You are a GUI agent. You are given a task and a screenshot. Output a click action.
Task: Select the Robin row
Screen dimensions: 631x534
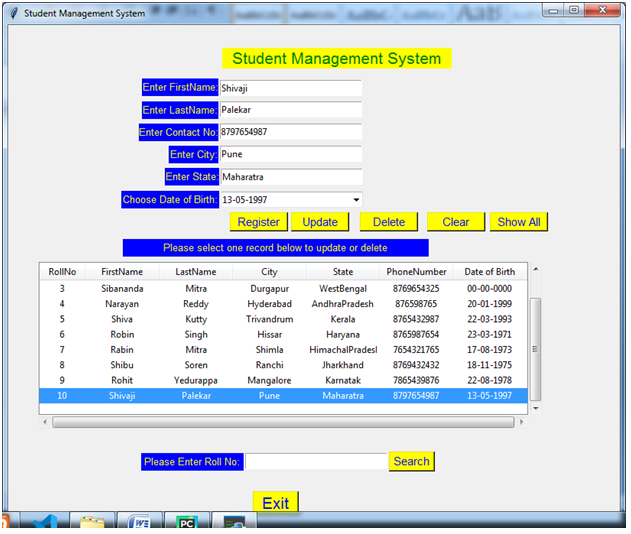pyautogui.click(x=283, y=334)
